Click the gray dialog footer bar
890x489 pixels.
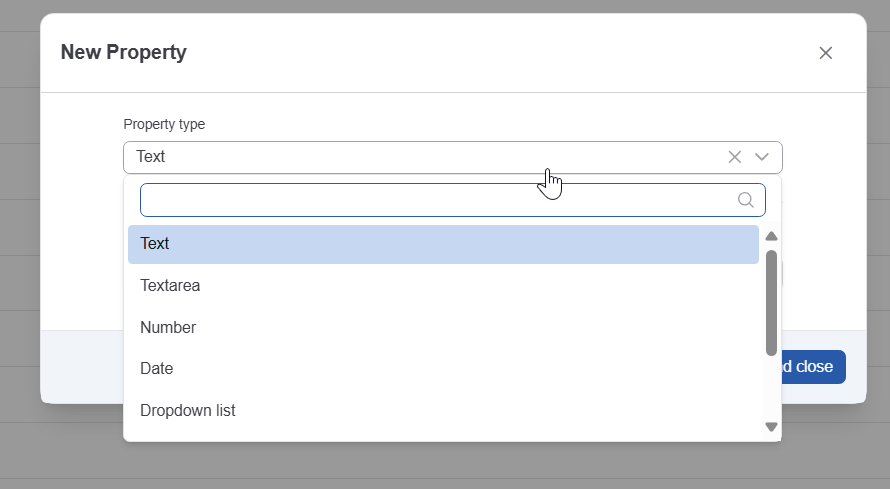click(x=81, y=367)
